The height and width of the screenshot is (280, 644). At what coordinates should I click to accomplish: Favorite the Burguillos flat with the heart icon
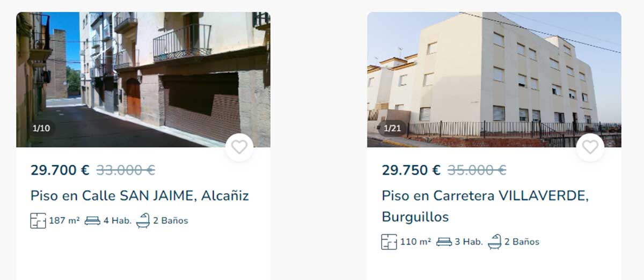[590, 147]
